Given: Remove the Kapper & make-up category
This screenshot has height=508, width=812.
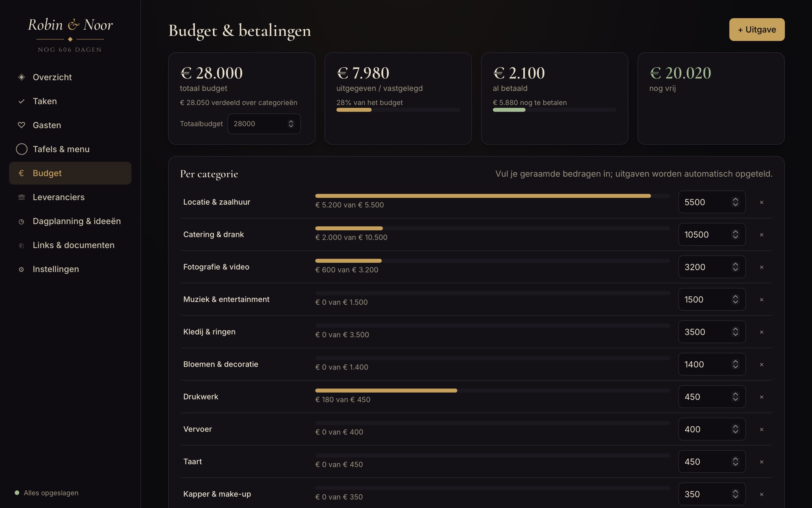Looking at the screenshot, I should (762, 494).
